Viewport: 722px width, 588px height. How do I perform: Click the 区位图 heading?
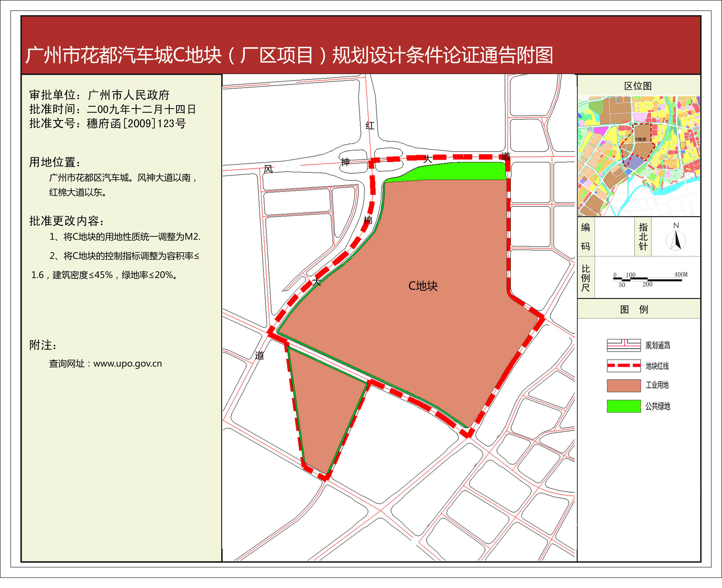(x=638, y=86)
